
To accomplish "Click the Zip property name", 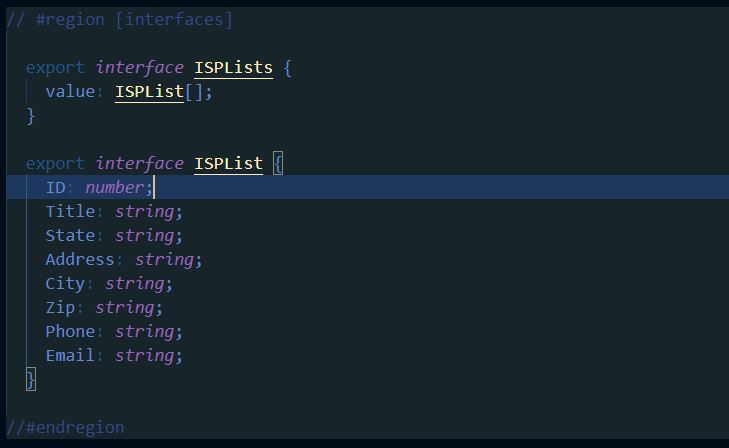I will point(60,307).
